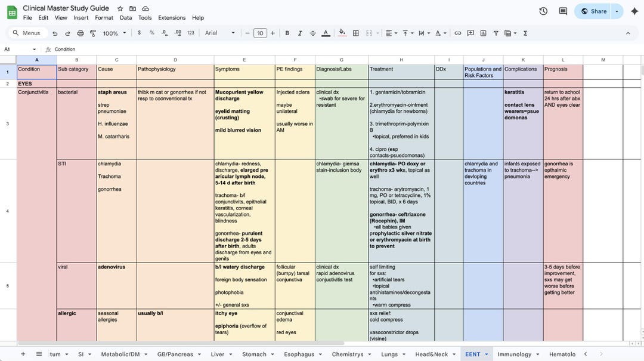Select the Paint format tool

pyautogui.click(x=93, y=33)
